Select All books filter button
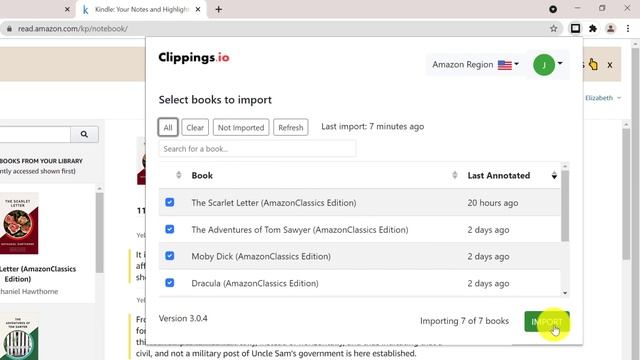The image size is (640, 360). click(168, 127)
